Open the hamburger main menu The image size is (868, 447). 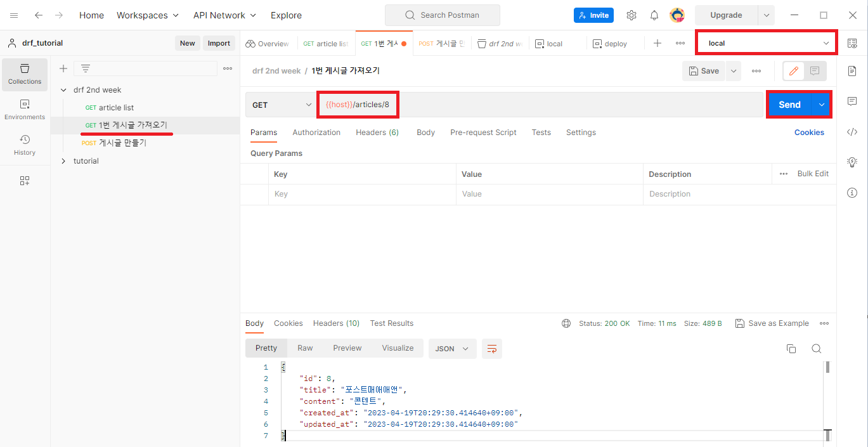(x=14, y=15)
